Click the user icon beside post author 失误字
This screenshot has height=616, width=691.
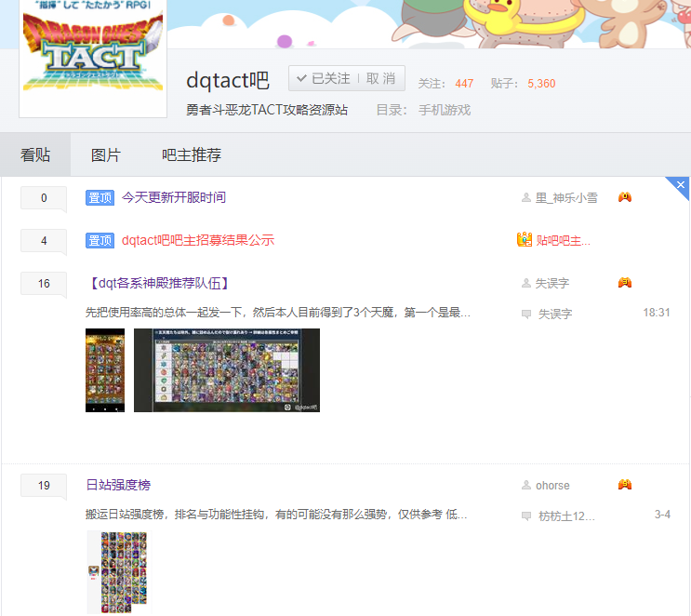coord(525,283)
